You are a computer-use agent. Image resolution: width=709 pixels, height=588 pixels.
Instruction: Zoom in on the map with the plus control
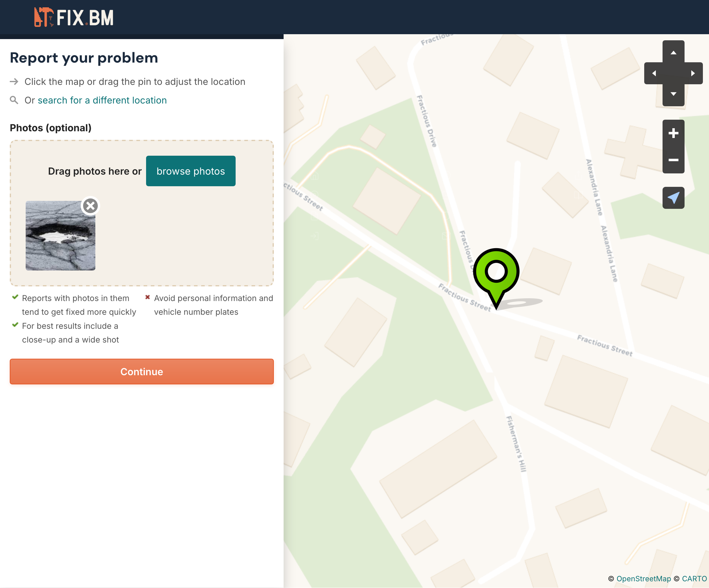674,133
